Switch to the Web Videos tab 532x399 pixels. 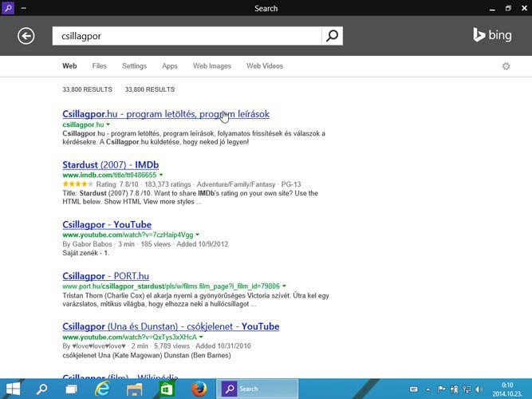(x=265, y=66)
